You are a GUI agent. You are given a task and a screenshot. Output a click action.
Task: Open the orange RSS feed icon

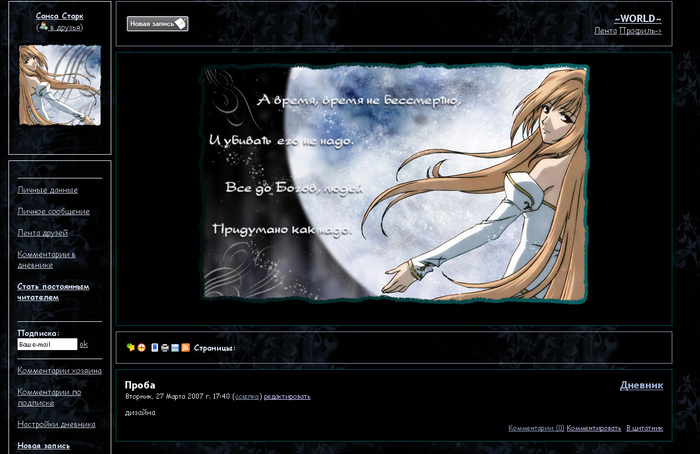pos(186,348)
